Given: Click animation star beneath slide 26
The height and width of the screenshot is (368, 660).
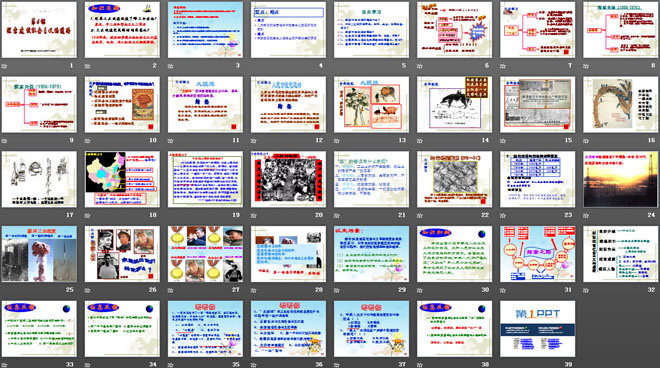Looking at the screenshot, I should coord(88,290).
